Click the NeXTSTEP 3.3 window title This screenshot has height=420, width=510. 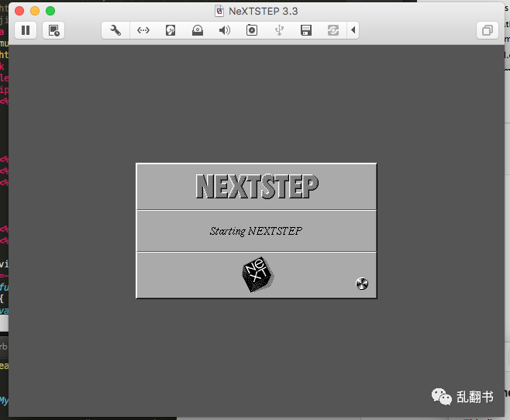[x=264, y=11]
